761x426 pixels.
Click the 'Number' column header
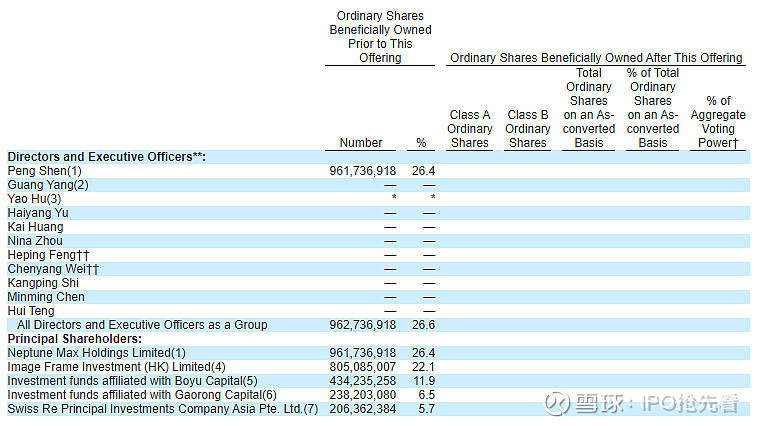coord(361,143)
